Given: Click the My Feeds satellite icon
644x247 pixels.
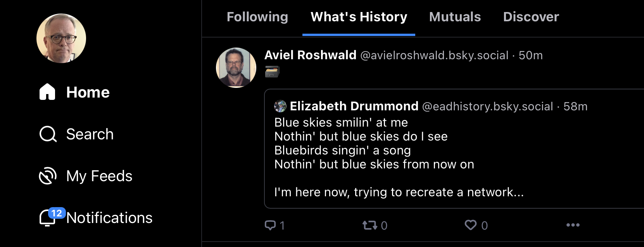Looking at the screenshot, I should 48,176.
